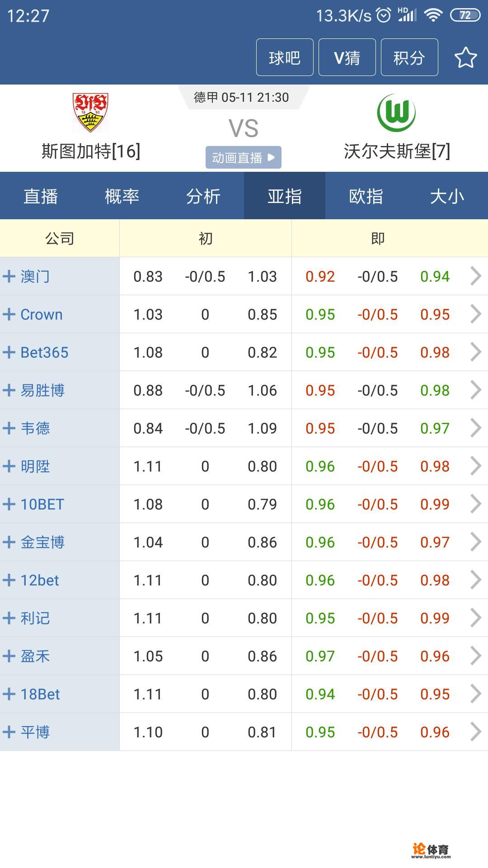Switch to the 分析 tab

(x=203, y=196)
